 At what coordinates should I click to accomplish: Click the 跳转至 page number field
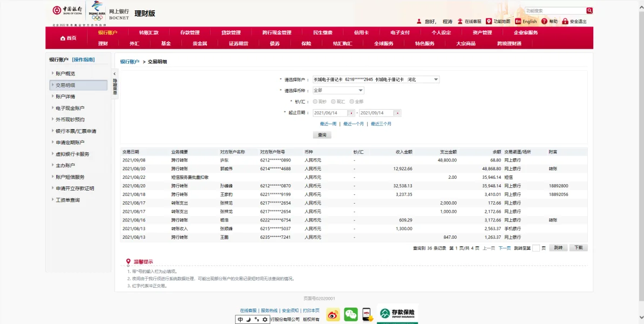point(535,248)
